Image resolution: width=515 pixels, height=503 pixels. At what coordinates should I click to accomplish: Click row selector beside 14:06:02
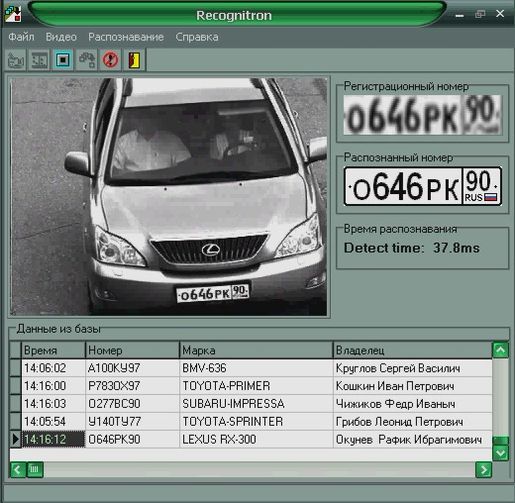click(15, 368)
